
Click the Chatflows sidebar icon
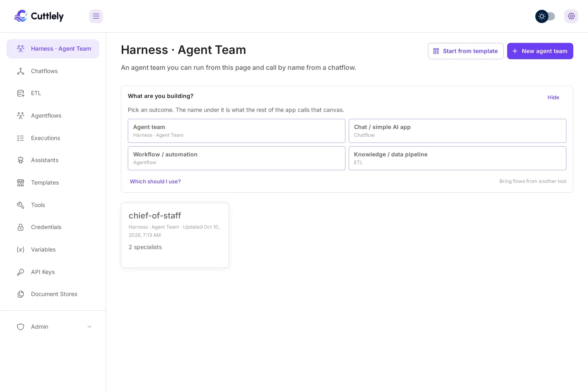(x=20, y=71)
